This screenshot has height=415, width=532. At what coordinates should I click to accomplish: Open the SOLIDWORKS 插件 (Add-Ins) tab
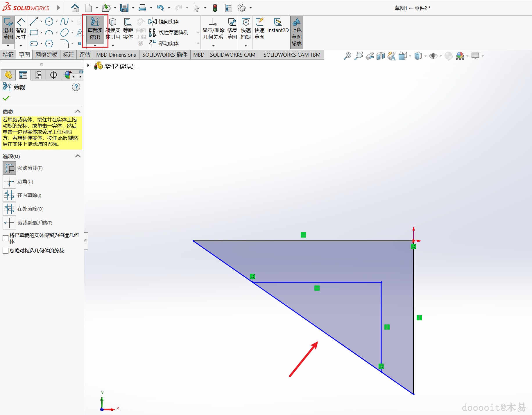tap(165, 55)
